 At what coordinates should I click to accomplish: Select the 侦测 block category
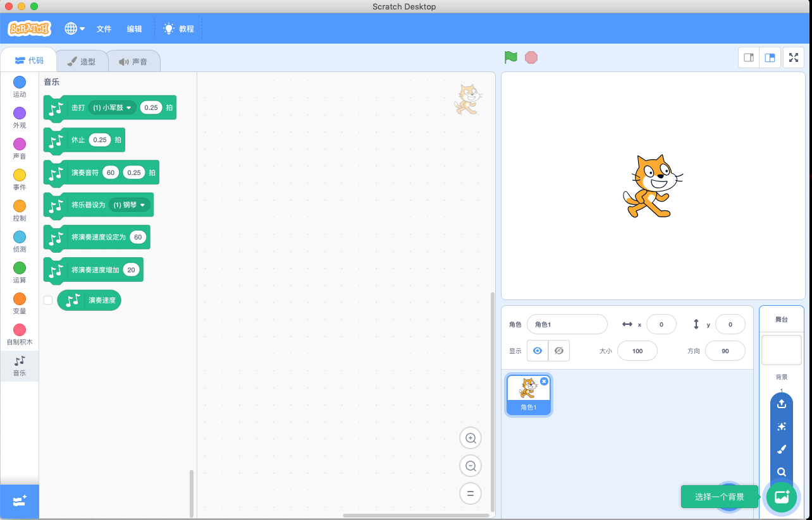click(x=20, y=241)
